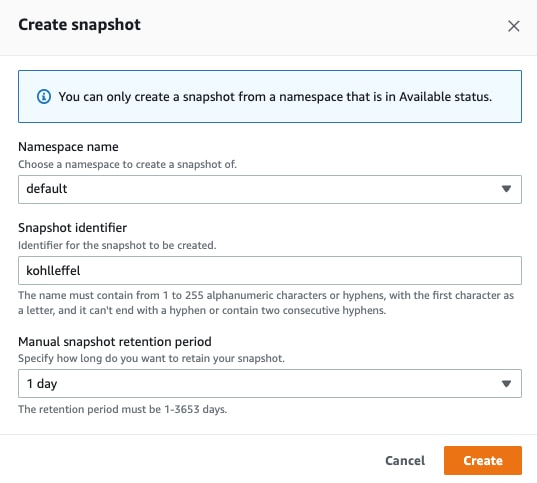Screen dimensions: 537x483
Task: Open the Namespace name dropdown showing default
Action: tap(270, 189)
